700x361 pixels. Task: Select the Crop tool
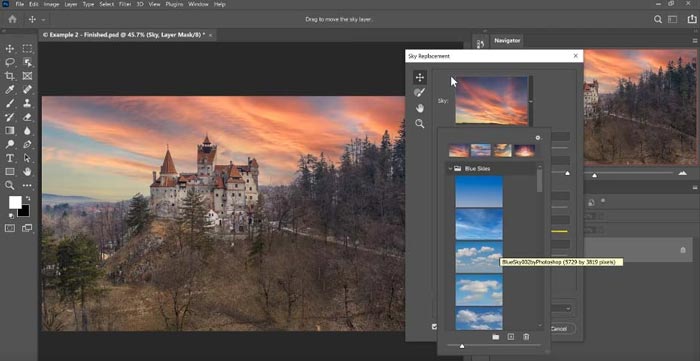coord(10,76)
